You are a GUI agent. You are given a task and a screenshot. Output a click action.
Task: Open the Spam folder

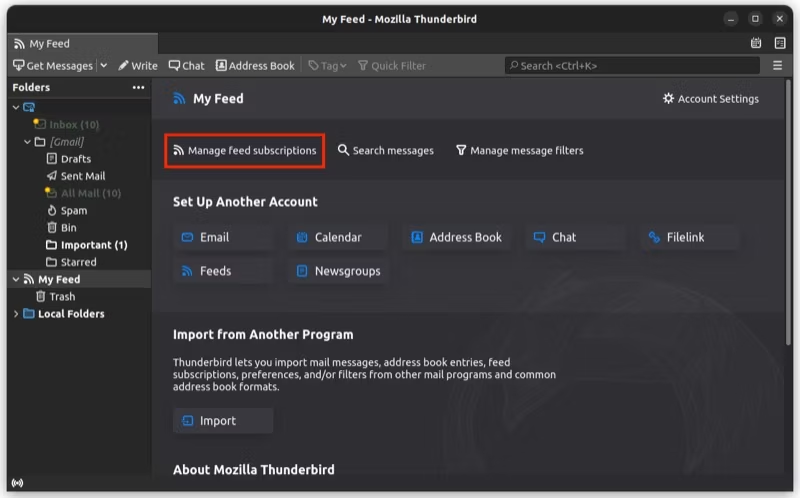67,211
